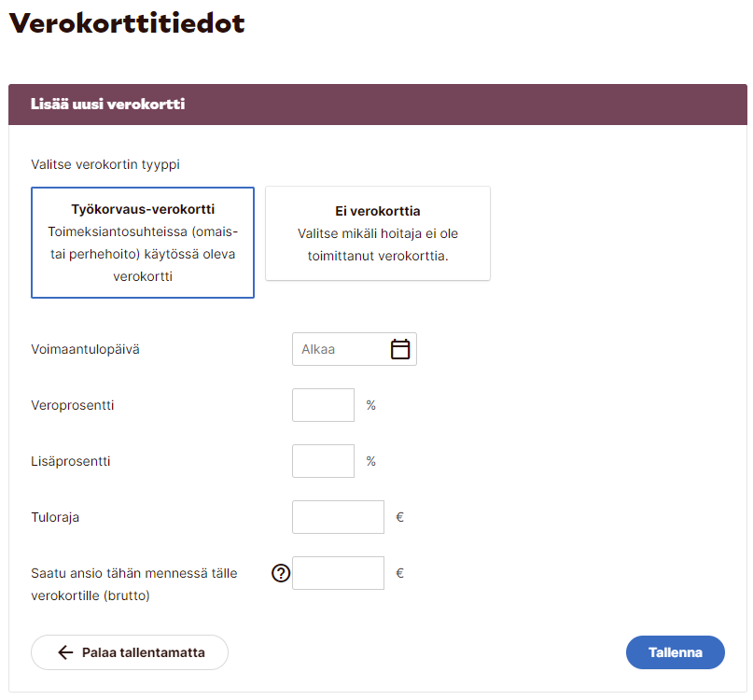
Task: Save the tax card with Tallenna
Action: click(675, 652)
